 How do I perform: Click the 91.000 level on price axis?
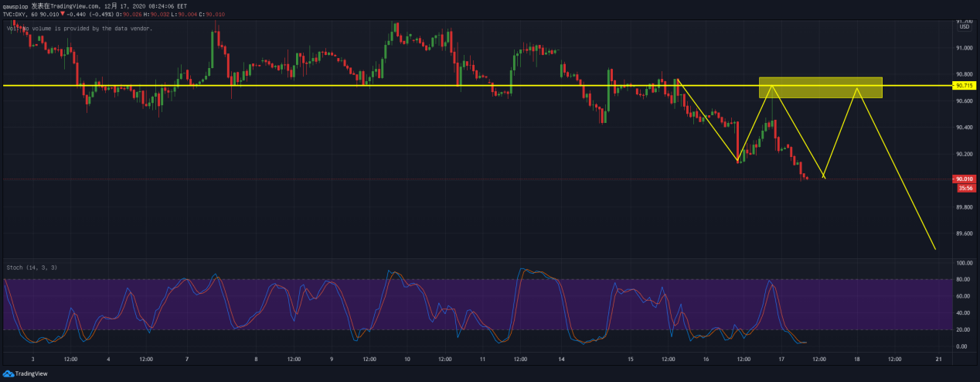pos(964,48)
